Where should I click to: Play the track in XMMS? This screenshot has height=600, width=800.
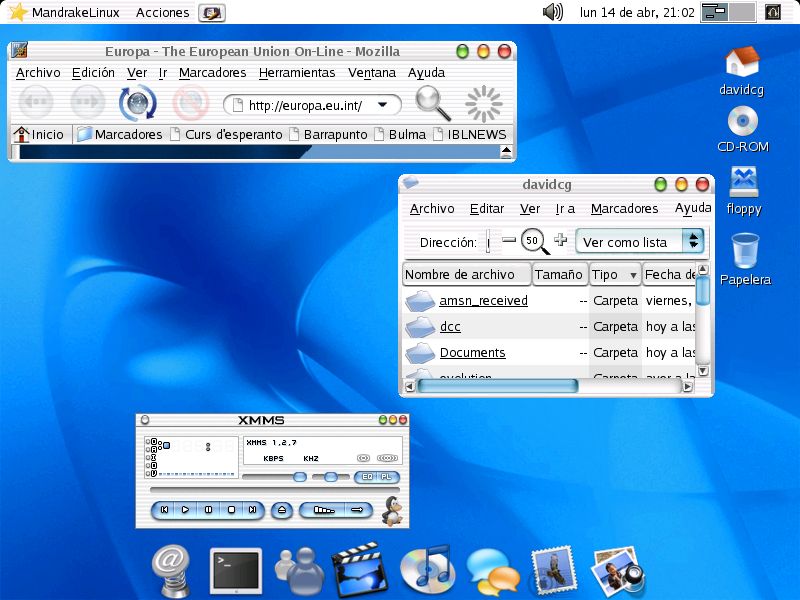[x=186, y=509]
